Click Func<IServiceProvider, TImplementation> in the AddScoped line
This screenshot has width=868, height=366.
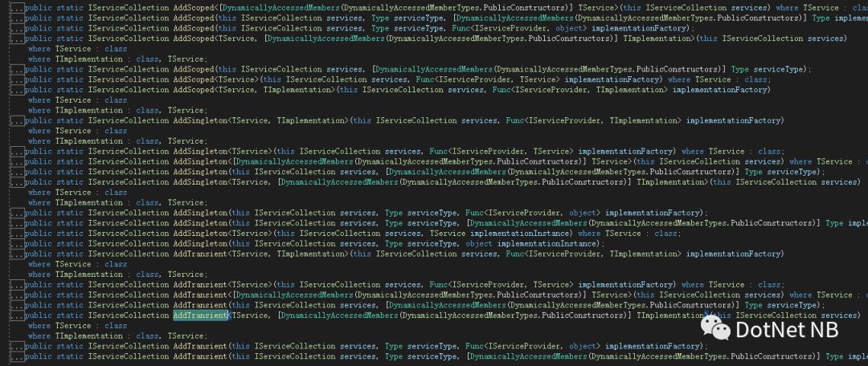579,90
